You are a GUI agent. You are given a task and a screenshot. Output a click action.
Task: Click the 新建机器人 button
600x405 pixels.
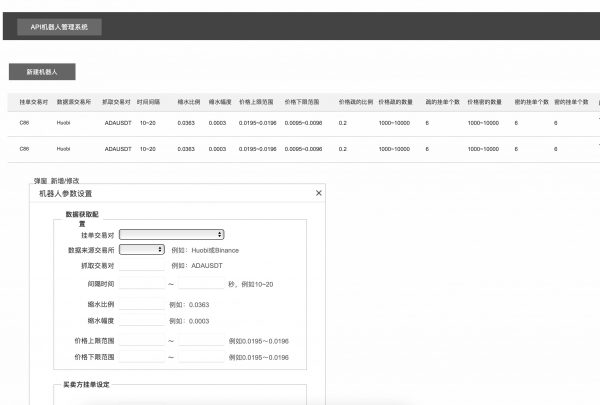42,72
